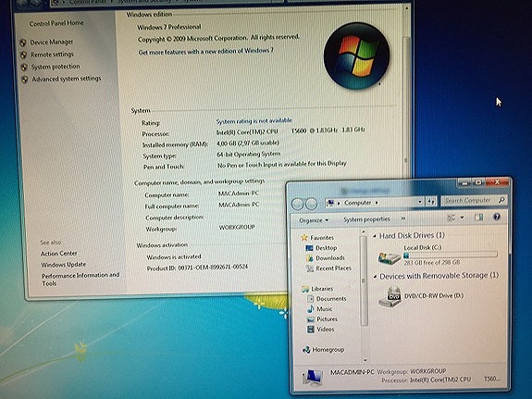
Task: Open the Organize menu
Action: 314,220
